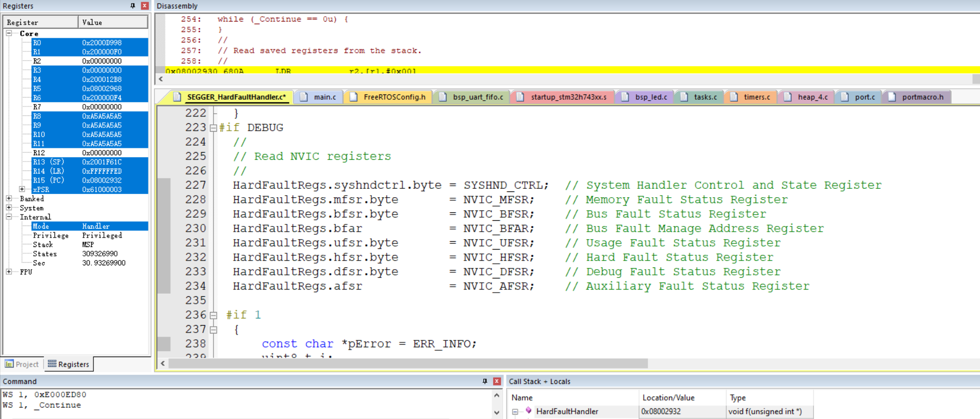The image size is (980, 419).
Task: Open the Registers tab
Action: (68, 364)
